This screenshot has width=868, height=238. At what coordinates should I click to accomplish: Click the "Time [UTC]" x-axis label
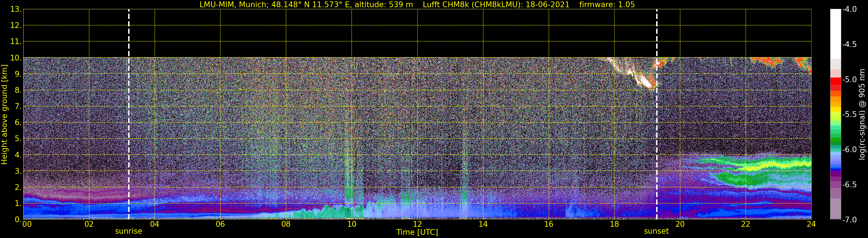point(417,232)
